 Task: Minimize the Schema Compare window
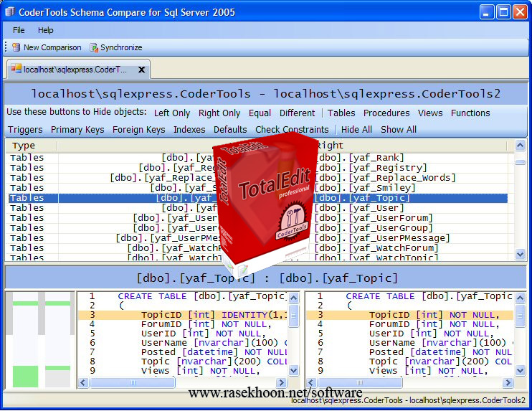pos(487,12)
